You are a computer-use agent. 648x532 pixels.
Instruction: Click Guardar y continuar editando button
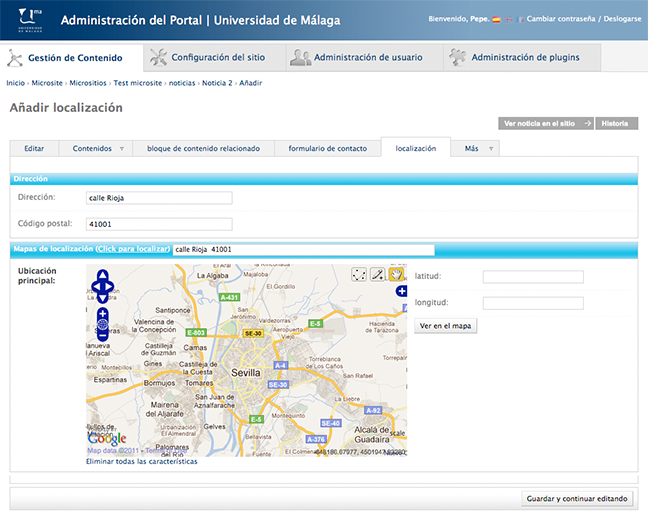pyautogui.click(x=577, y=499)
